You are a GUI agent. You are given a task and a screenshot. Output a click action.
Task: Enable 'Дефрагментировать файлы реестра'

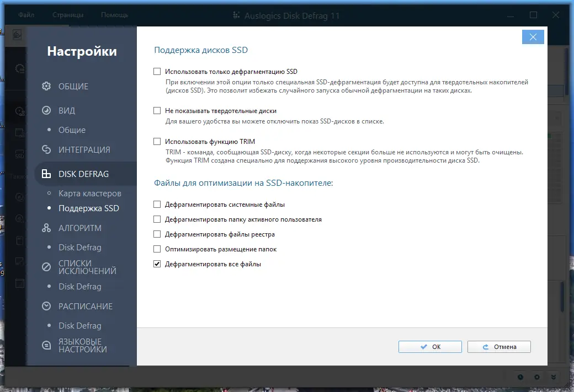[157, 234]
